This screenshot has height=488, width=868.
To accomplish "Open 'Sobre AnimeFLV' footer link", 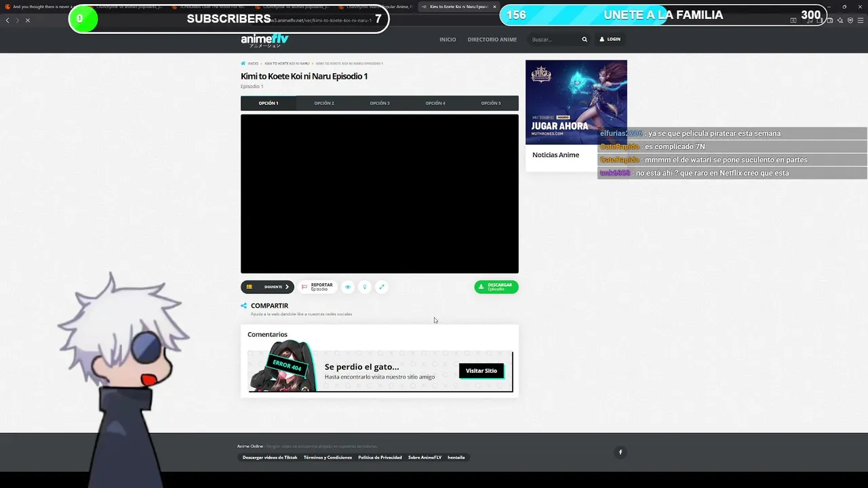I will (x=425, y=457).
